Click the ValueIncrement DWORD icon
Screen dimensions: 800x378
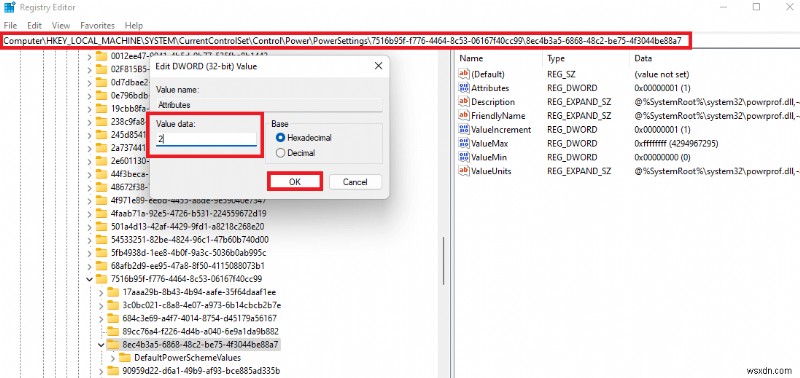pos(463,130)
